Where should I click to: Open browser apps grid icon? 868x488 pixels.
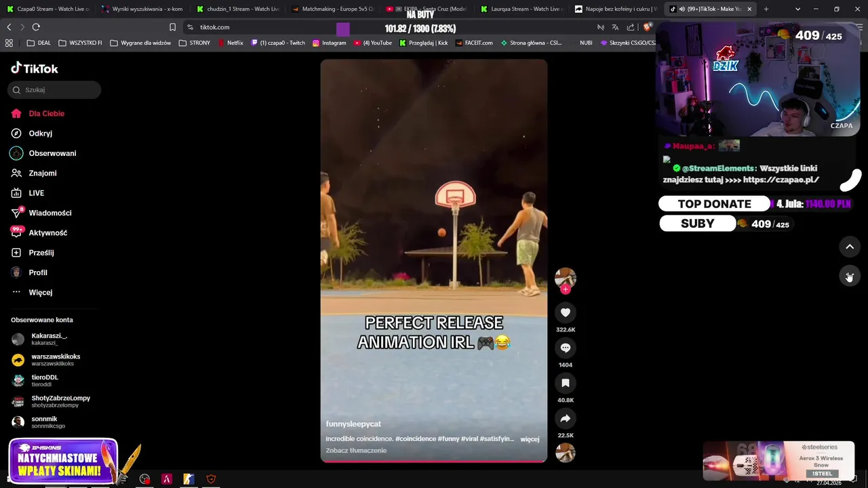pos(9,43)
